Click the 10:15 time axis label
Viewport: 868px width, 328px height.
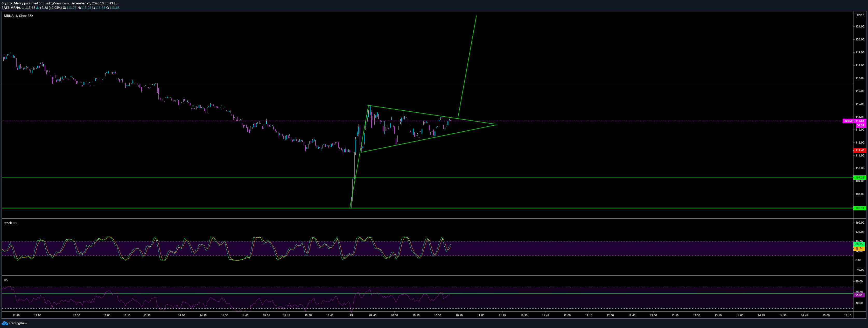[416, 316]
